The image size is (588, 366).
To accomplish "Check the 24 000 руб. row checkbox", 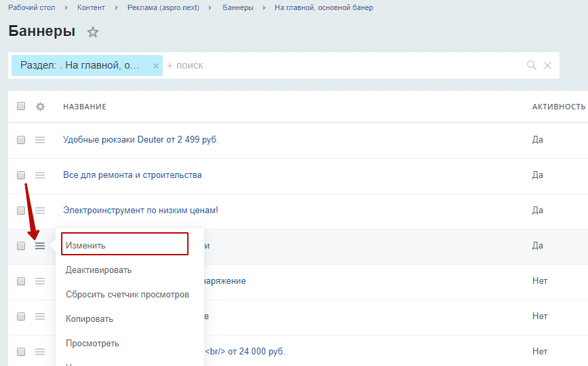I will 21,352.
